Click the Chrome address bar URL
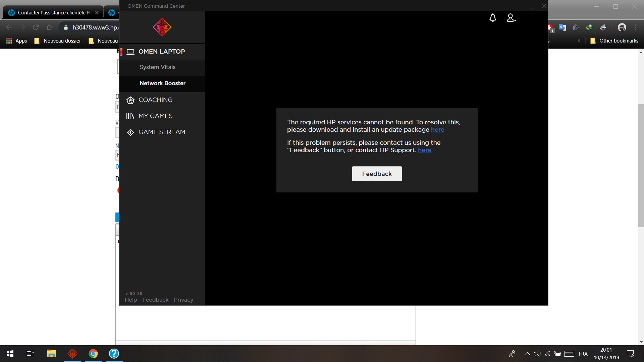 pyautogui.click(x=96, y=27)
